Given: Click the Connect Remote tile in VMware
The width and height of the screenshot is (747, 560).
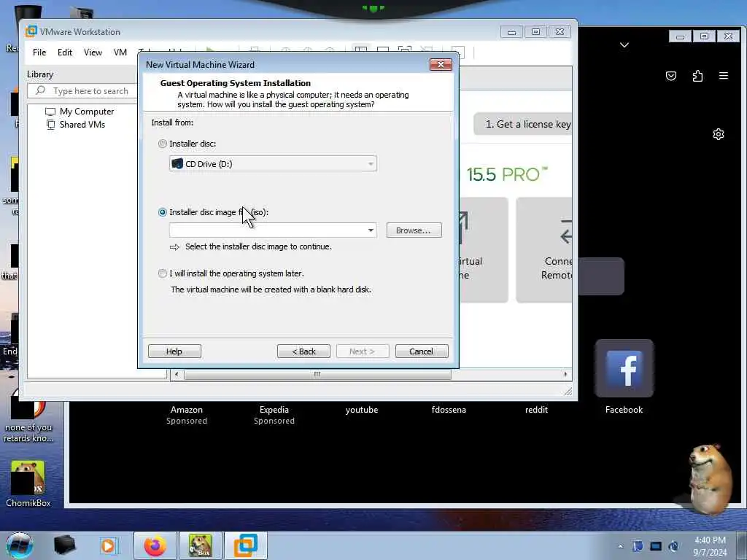Looking at the screenshot, I should pos(544,250).
